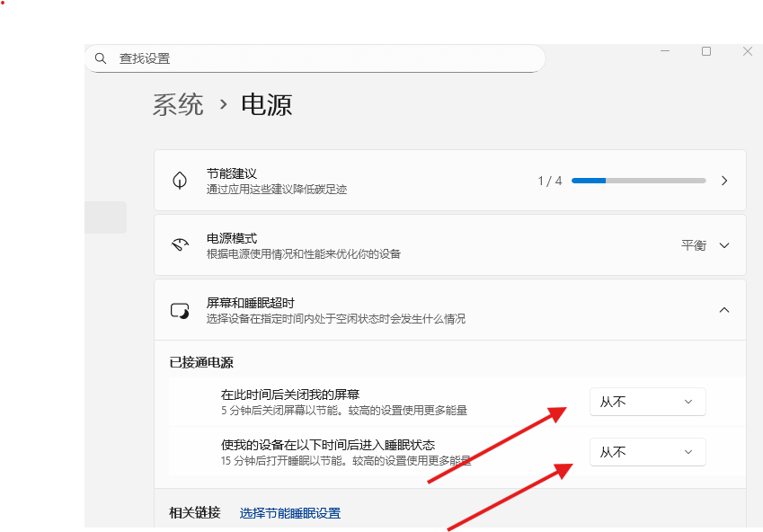Screen dimensions: 763x532
Task: Expand 节能建议 with its right chevron
Action: coord(724,180)
